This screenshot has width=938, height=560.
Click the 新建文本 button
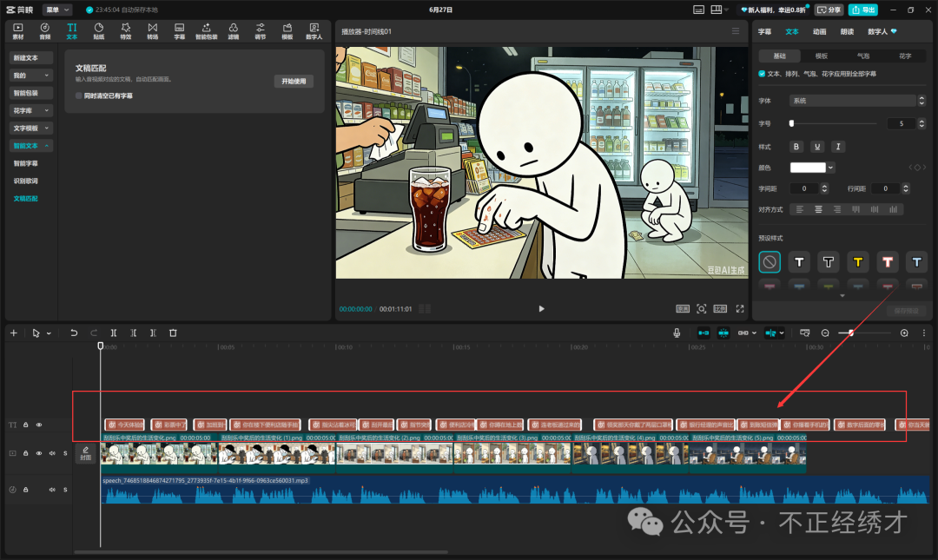[31, 58]
